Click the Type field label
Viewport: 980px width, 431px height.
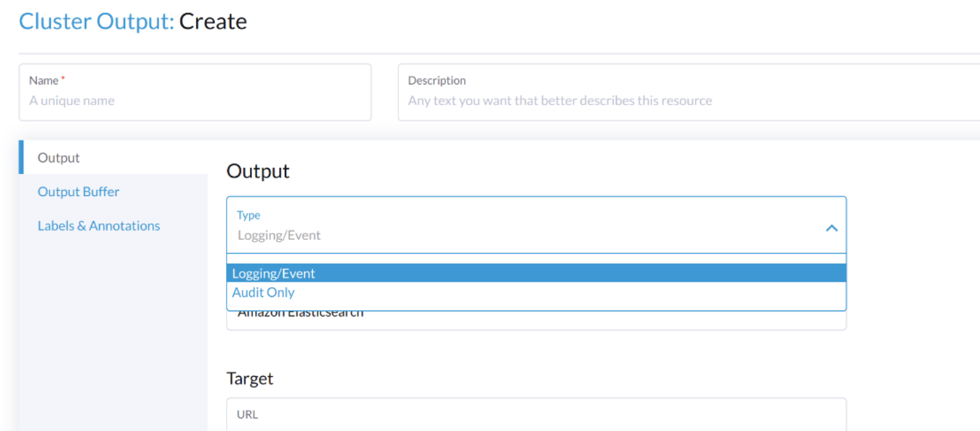(x=248, y=215)
